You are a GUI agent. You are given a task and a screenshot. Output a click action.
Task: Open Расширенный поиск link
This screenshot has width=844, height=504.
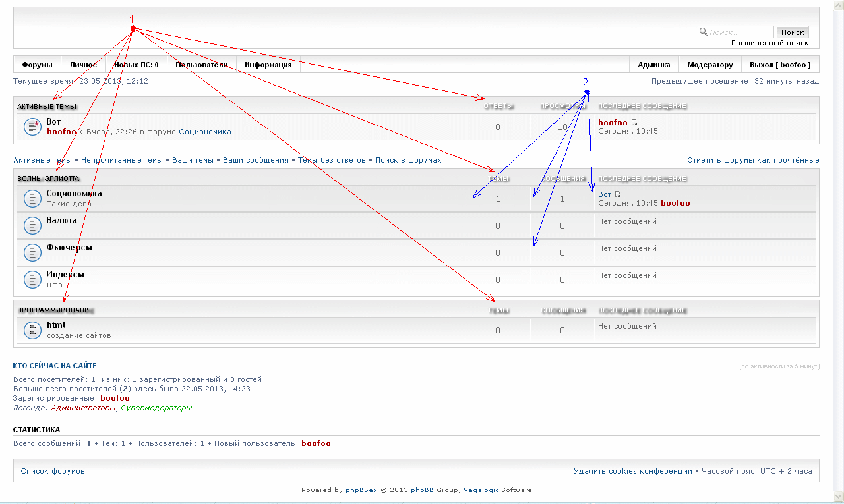[x=769, y=43]
